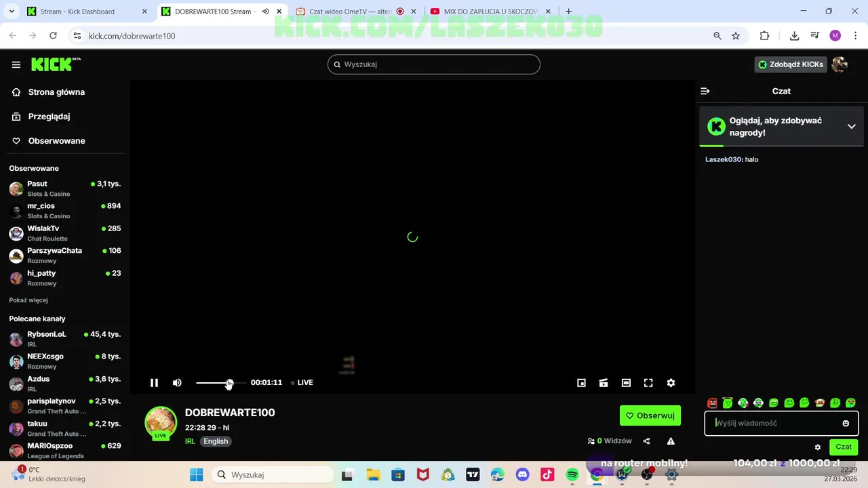The height and width of the screenshot is (488, 868).
Task: Bookmark this page with star icon
Action: 736,36
